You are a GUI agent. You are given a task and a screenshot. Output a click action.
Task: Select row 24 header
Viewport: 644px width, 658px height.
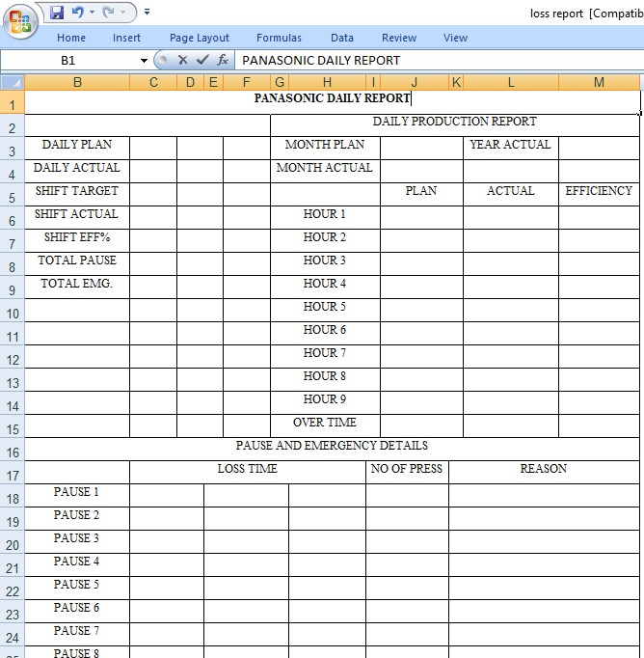[x=13, y=635]
